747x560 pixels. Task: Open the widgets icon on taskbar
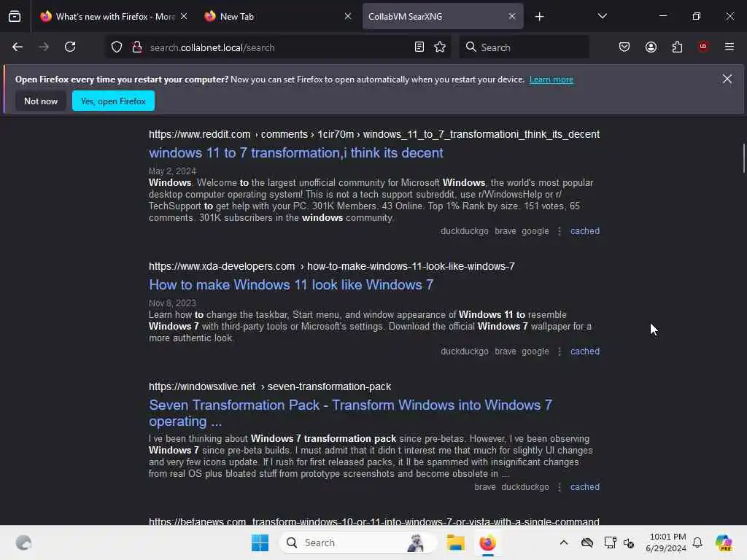pyautogui.click(x=23, y=542)
